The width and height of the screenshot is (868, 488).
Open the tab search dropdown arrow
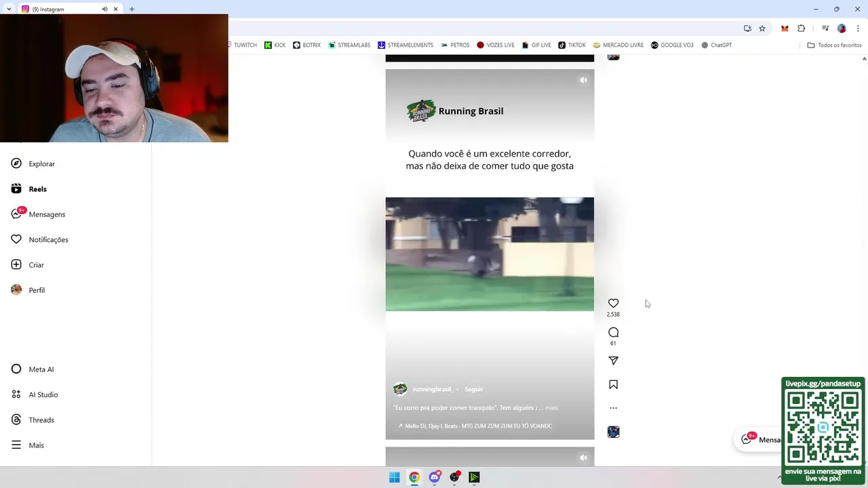point(8,9)
